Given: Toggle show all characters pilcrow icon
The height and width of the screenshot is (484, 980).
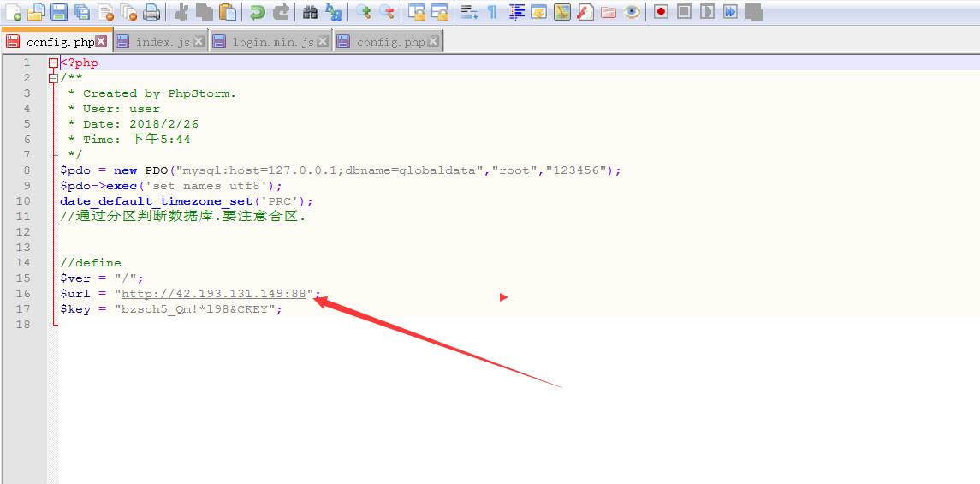Looking at the screenshot, I should coord(492,12).
